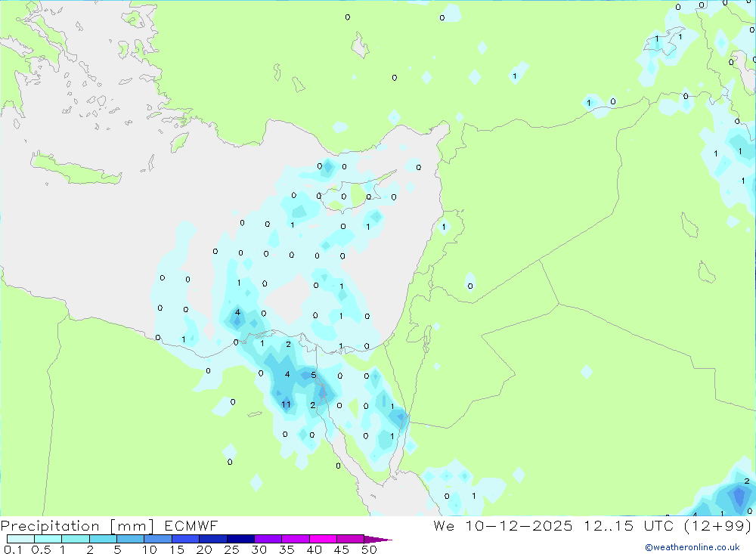This screenshot has width=756, height=554.
Task: Select the 1–2 mm legend color swatch
Action: [x=75, y=539]
